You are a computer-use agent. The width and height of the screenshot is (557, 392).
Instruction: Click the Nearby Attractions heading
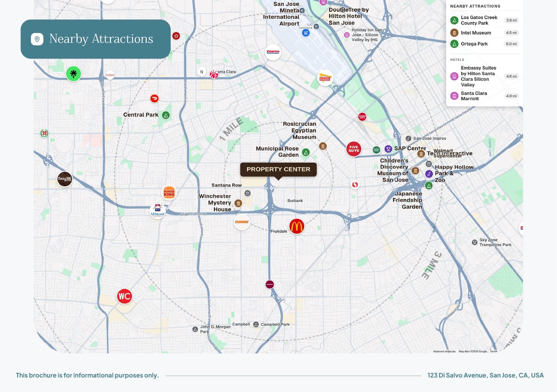pos(101,39)
